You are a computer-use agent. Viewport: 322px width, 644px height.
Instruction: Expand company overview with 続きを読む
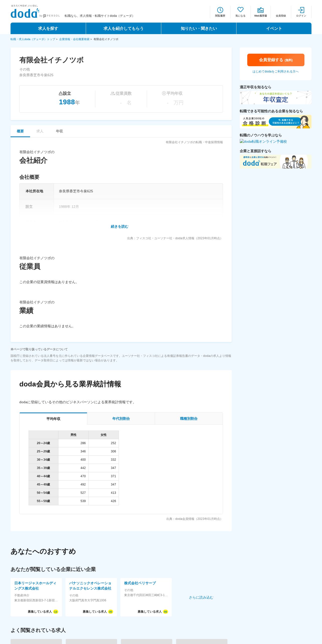point(120,226)
